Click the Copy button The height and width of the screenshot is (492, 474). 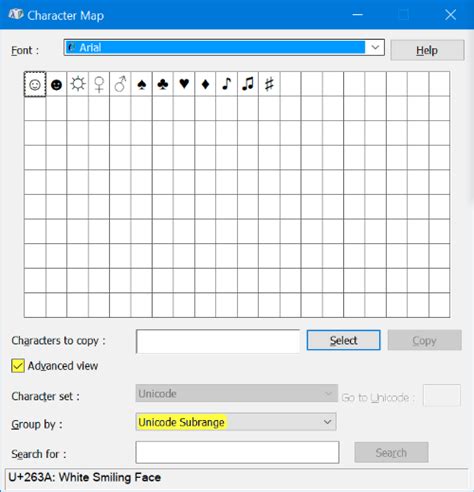click(x=425, y=340)
